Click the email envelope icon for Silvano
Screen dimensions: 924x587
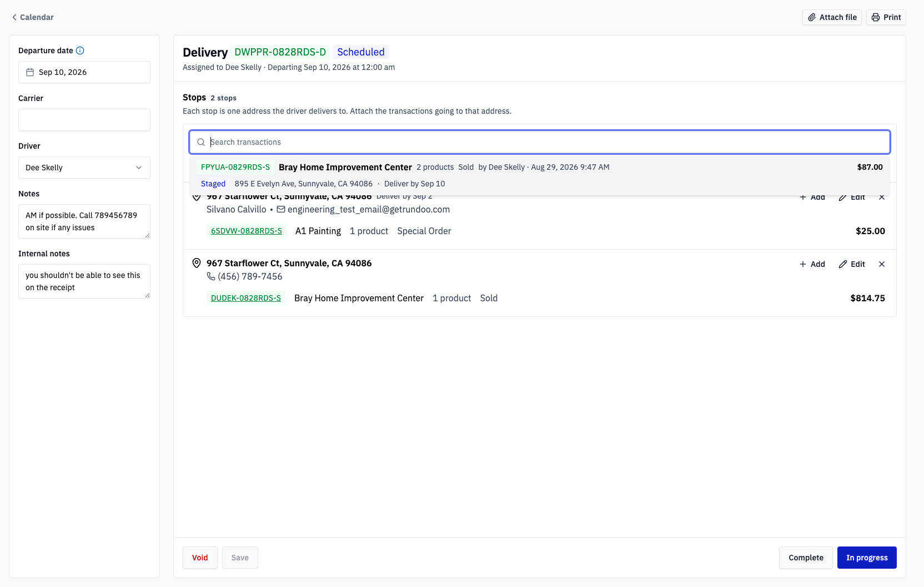tap(281, 209)
